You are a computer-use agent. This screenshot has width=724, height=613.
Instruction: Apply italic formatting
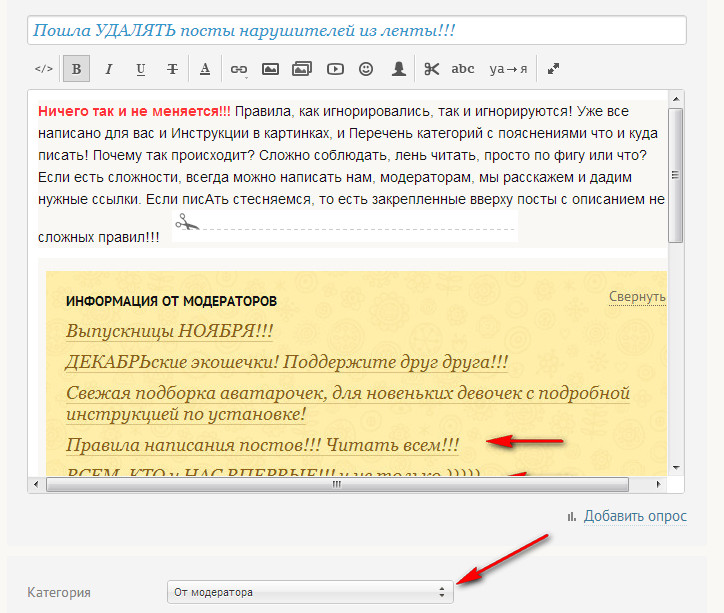109,69
